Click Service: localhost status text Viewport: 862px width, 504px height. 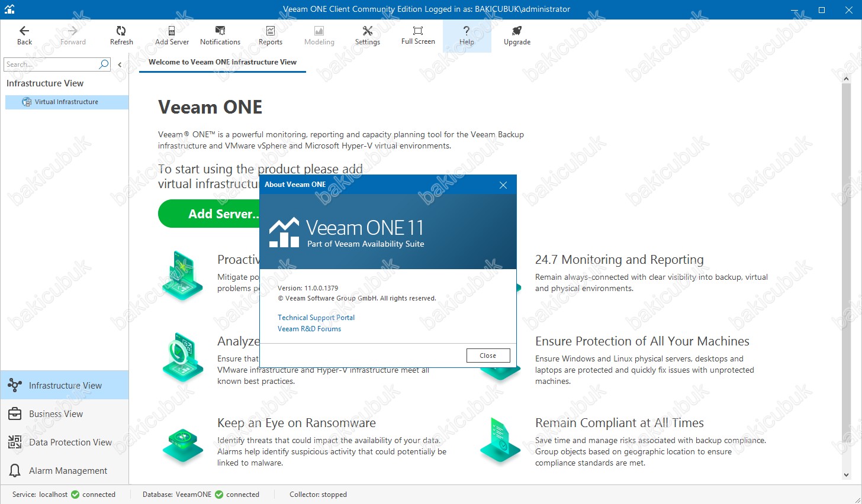pyautogui.click(x=40, y=495)
